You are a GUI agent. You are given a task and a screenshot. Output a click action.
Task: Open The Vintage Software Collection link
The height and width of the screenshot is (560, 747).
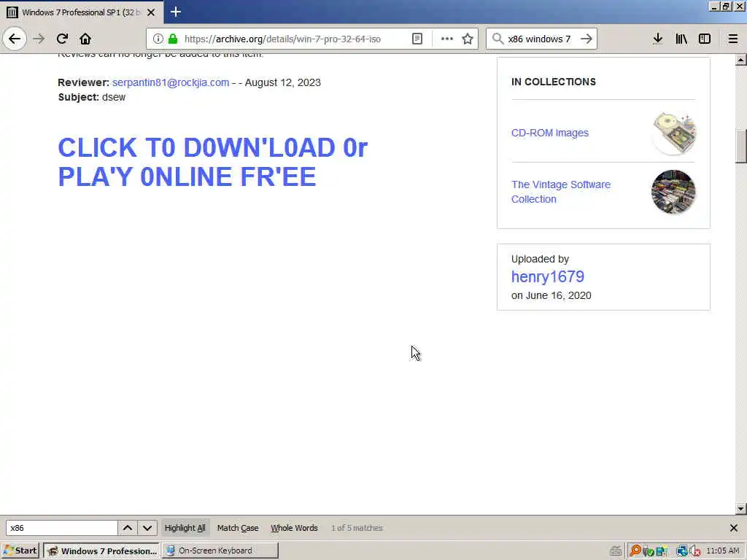(x=561, y=192)
